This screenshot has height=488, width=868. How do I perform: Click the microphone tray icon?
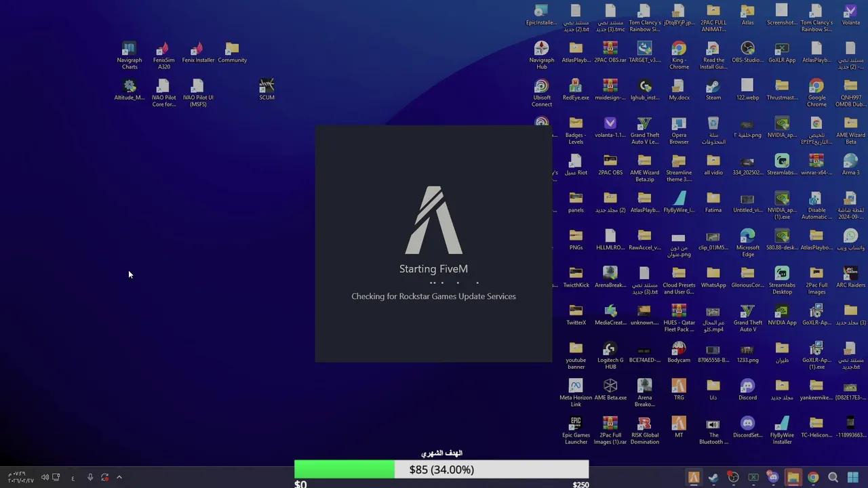(90, 477)
